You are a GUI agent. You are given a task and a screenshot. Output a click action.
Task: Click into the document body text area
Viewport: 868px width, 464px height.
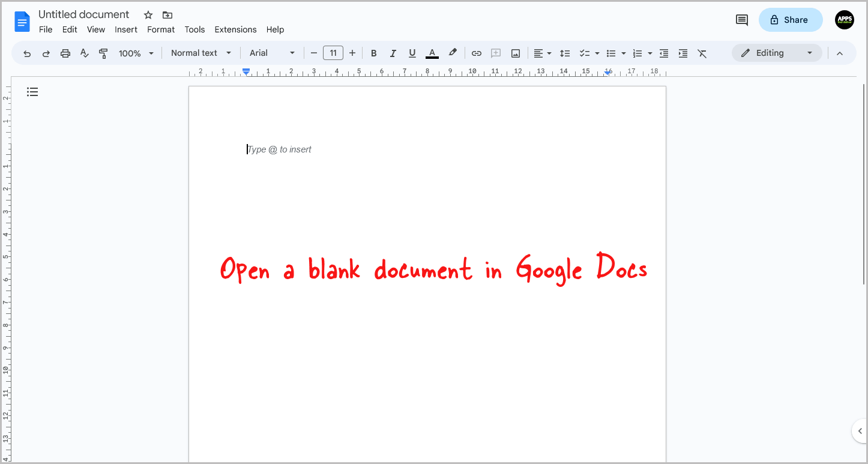click(x=427, y=274)
